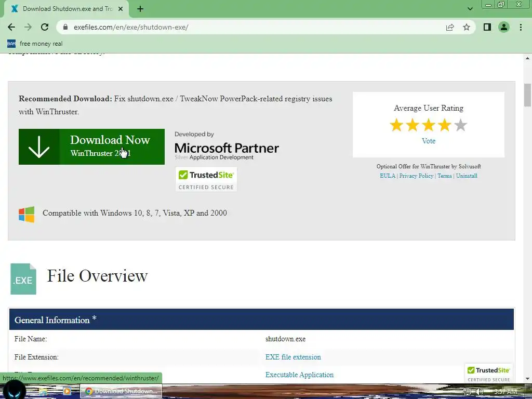Go back using the browser back arrow

coord(11,27)
